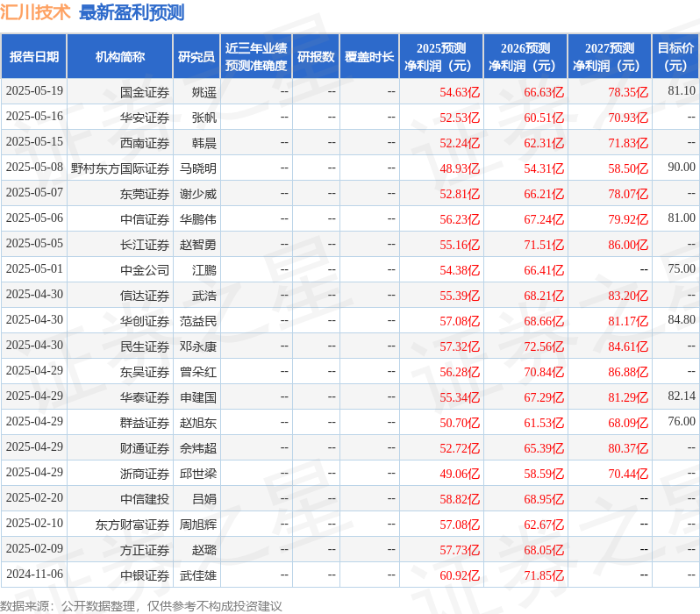The width and height of the screenshot is (700, 614).
Task: Select institution 中信证券
Action: coord(145,219)
